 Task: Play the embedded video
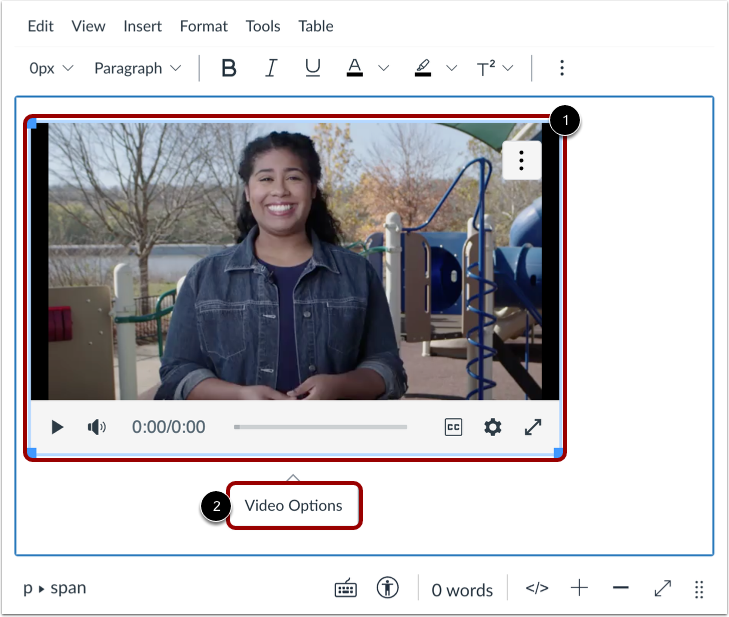coord(57,427)
